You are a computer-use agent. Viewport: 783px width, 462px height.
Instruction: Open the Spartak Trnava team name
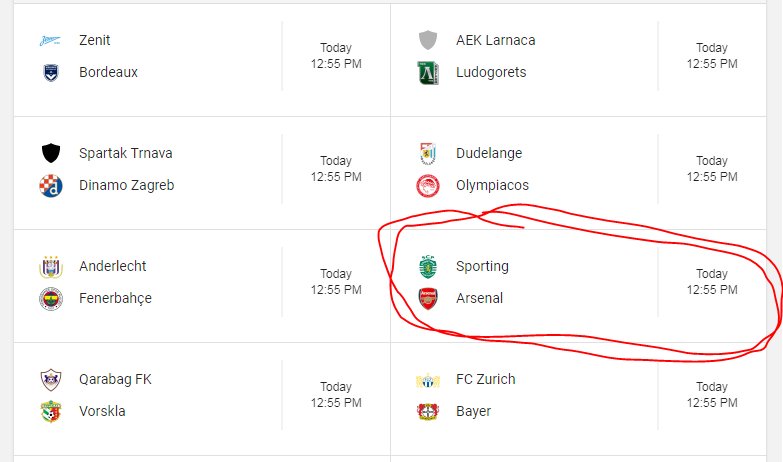(125, 153)
